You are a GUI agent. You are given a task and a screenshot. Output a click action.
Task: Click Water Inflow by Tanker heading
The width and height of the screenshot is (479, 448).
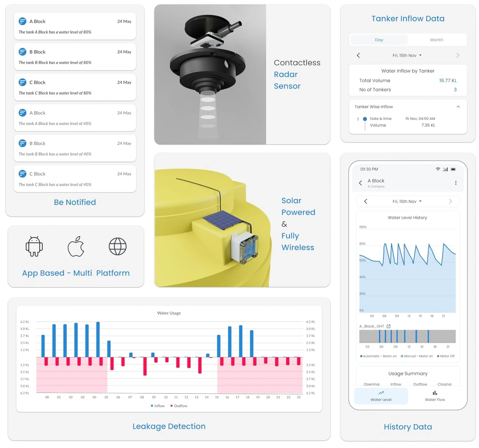408,71
